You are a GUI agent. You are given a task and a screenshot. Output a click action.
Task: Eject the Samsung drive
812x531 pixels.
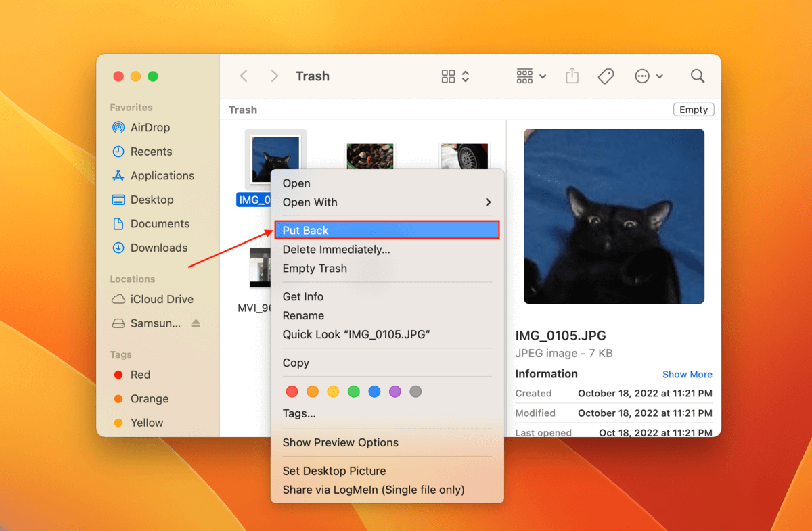click(x=196, y=323)
